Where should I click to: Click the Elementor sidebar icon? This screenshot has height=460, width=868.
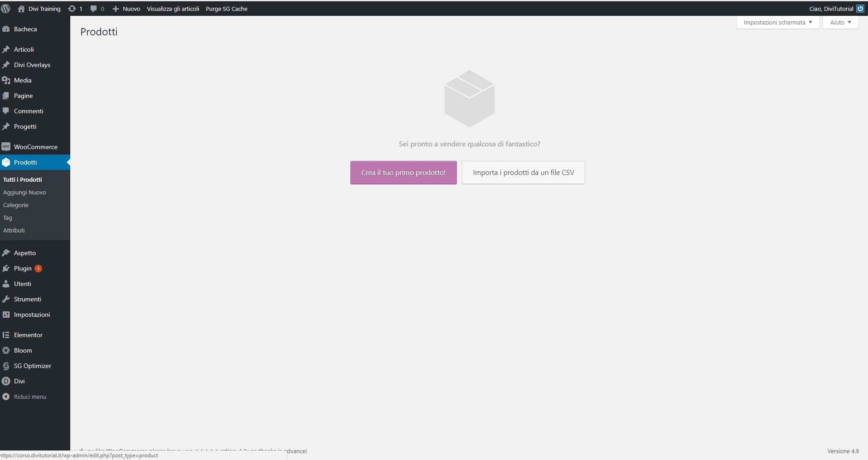click(x=6, y=335)
